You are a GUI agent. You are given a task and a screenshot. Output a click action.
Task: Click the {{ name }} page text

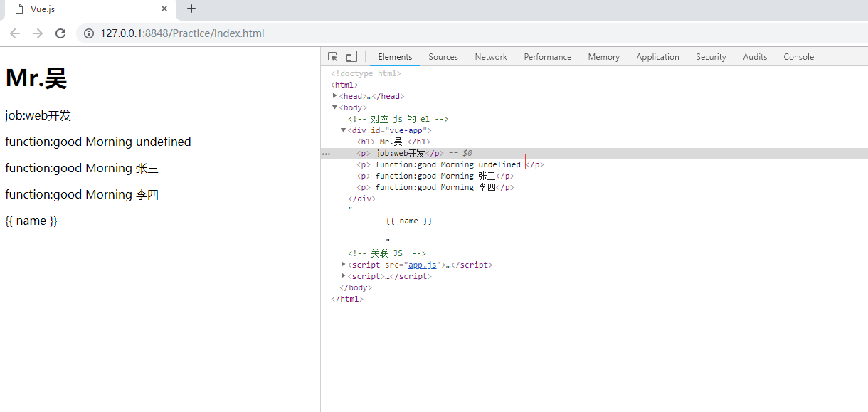[x=31, y=221]
